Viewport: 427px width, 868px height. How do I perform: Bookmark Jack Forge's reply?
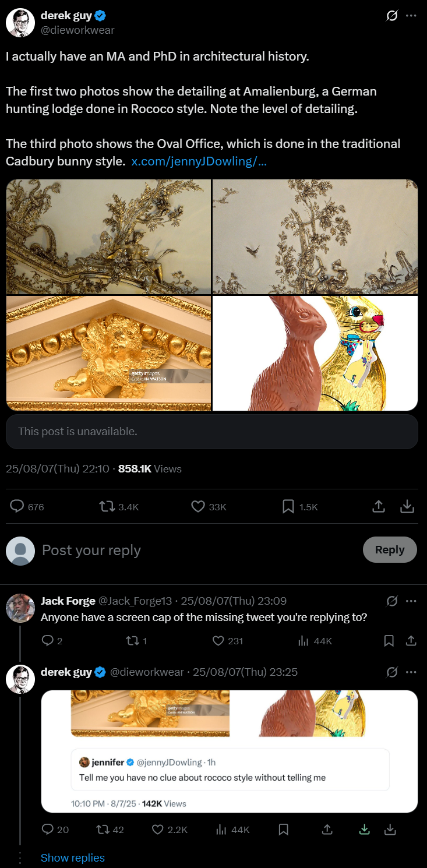(389, 641)
